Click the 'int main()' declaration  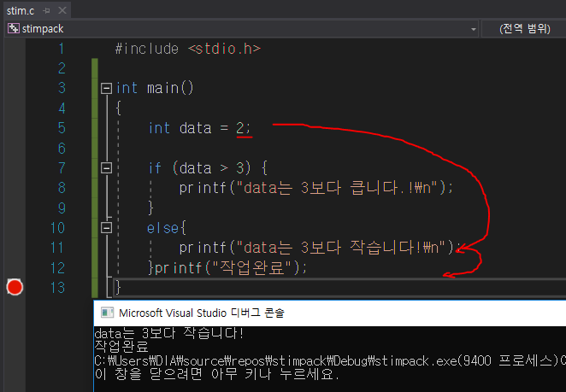click(155, 88)
